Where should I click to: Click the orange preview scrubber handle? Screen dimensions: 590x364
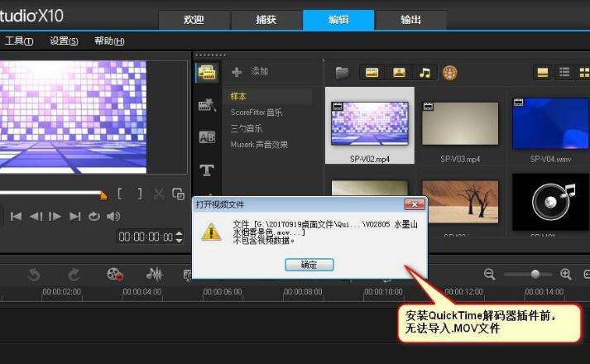(x=103, y=195)
